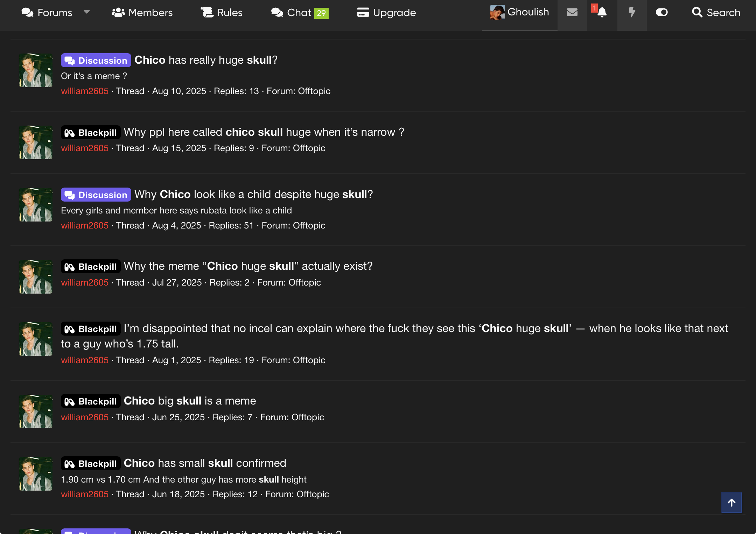This screenshot has width=756, height=534.
Task: Click Blackpill tag on 'Chico big skull is a meme'
Action: point(91,401)
